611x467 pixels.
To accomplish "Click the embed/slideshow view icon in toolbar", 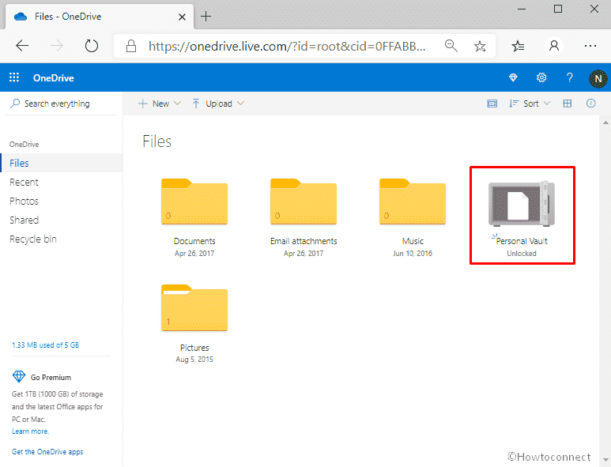I will pyautogui.click(x=492, y=103).
